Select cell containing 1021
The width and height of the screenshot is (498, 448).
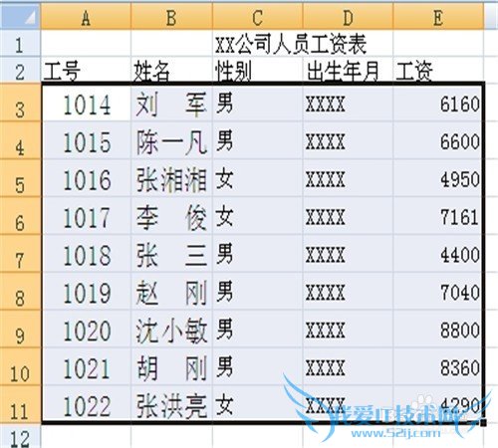click(x=86, y=367)
